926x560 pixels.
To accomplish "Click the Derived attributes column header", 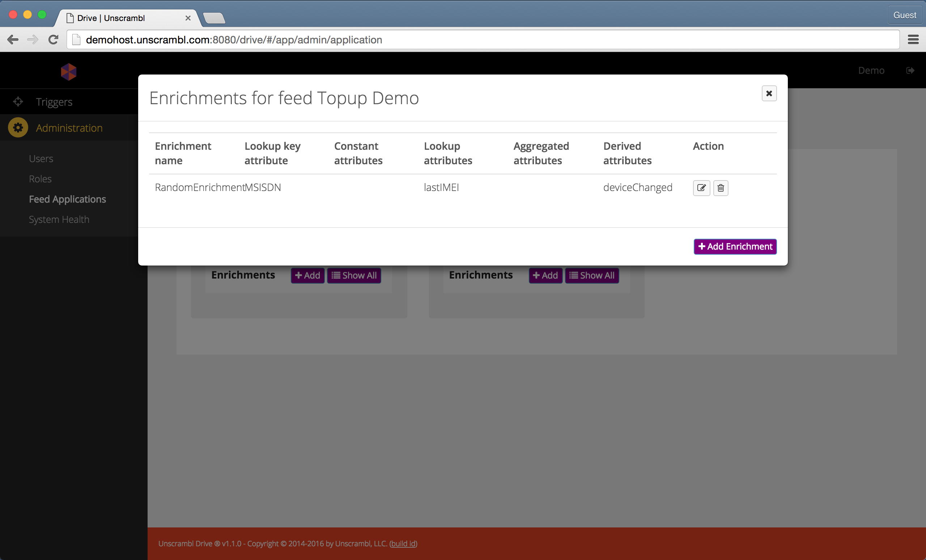I will 627,153.
